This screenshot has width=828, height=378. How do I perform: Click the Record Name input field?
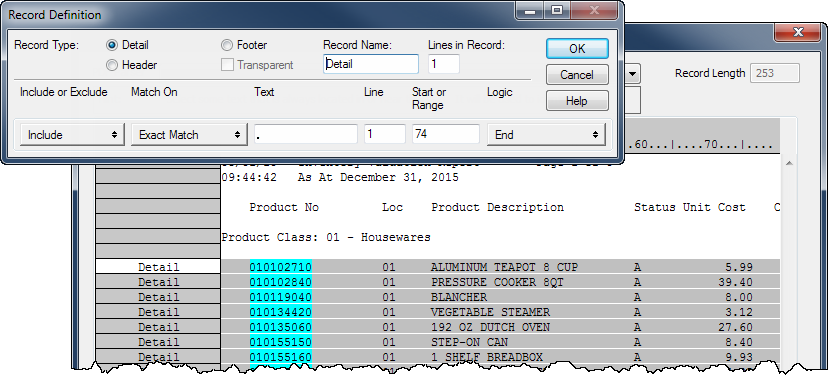(371, 64)
